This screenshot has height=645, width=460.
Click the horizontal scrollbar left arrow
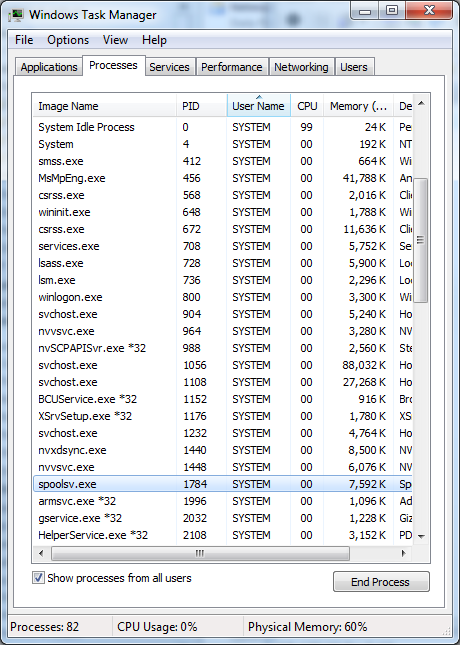tap(41, 553)
